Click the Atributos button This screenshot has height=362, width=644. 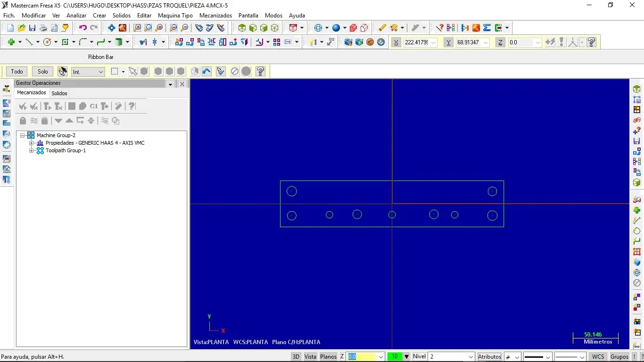[x=489, y=356]
